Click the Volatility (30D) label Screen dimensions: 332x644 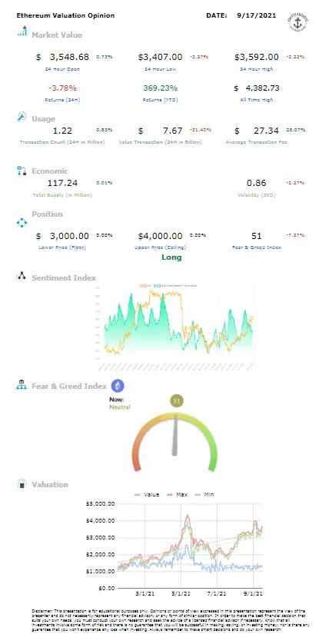257,195
